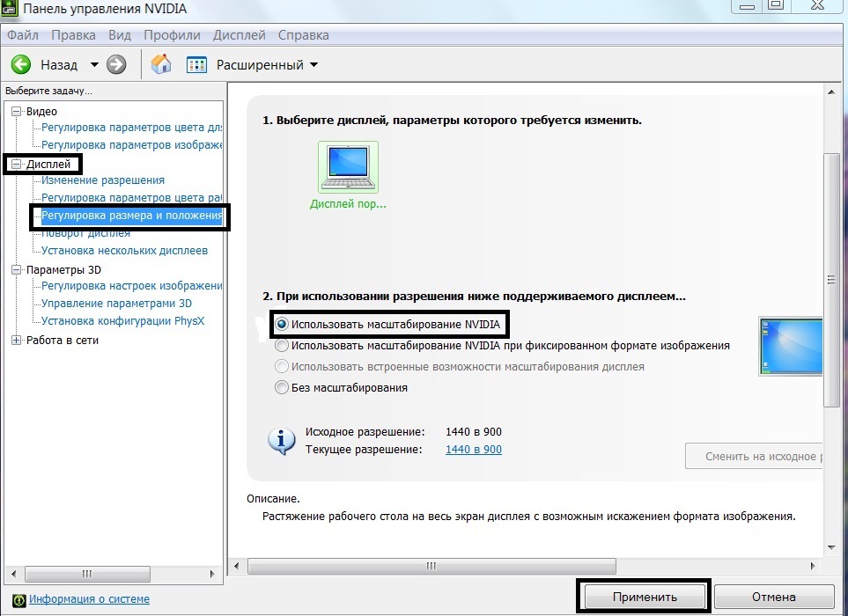
Task: Click the Расширенный view grid icon
Action: 196,65
